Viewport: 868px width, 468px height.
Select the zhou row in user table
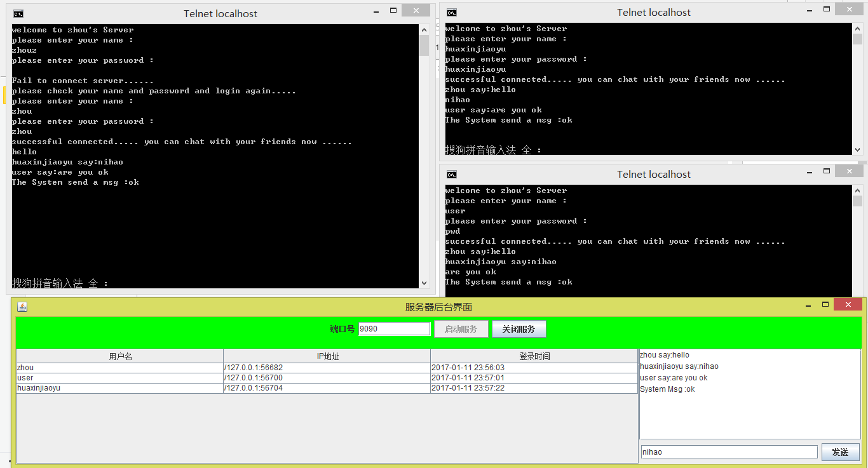[327, 368]
